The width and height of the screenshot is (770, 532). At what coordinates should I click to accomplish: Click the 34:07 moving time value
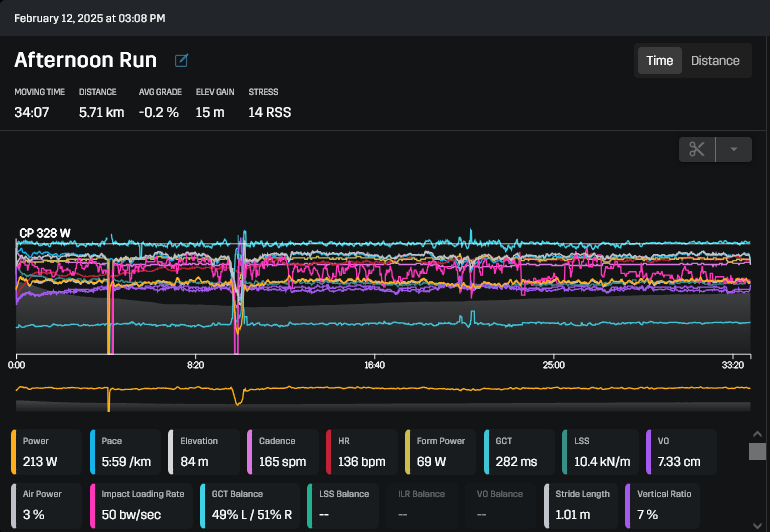[x=32, y=112]
